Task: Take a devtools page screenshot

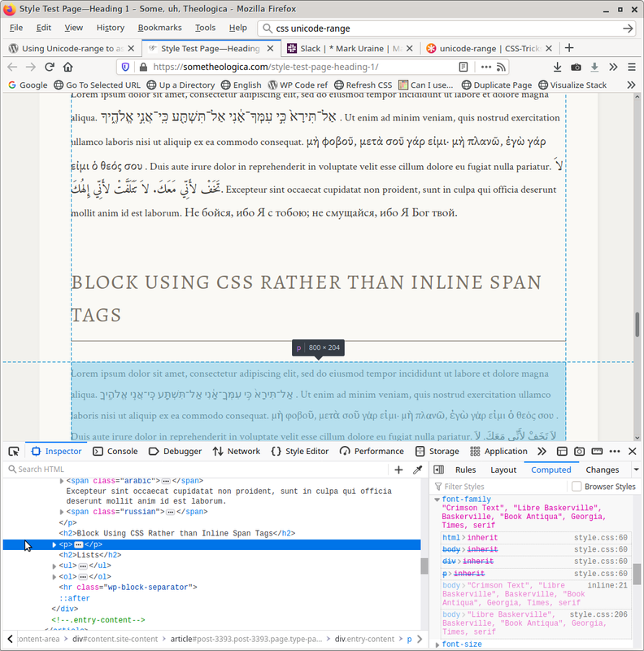Action: 579,452
